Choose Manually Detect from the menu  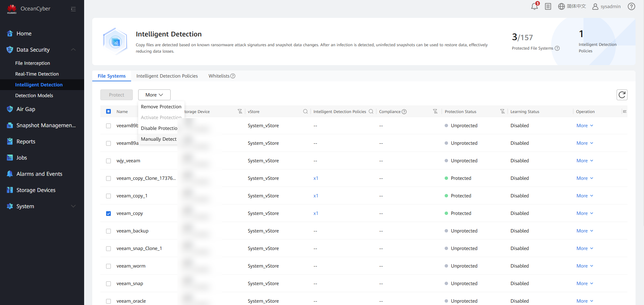pos(158,139)
